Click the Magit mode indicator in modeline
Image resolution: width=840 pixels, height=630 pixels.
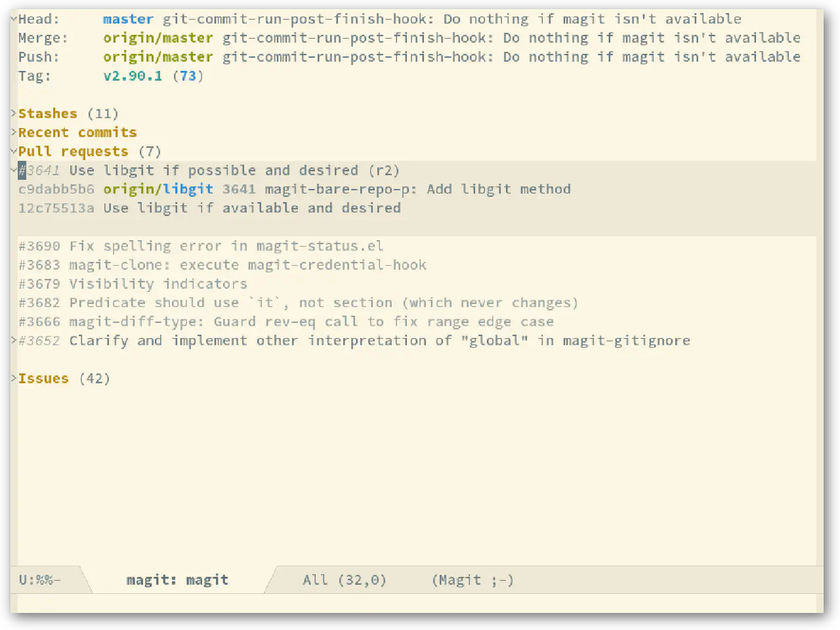pos(472,580)
